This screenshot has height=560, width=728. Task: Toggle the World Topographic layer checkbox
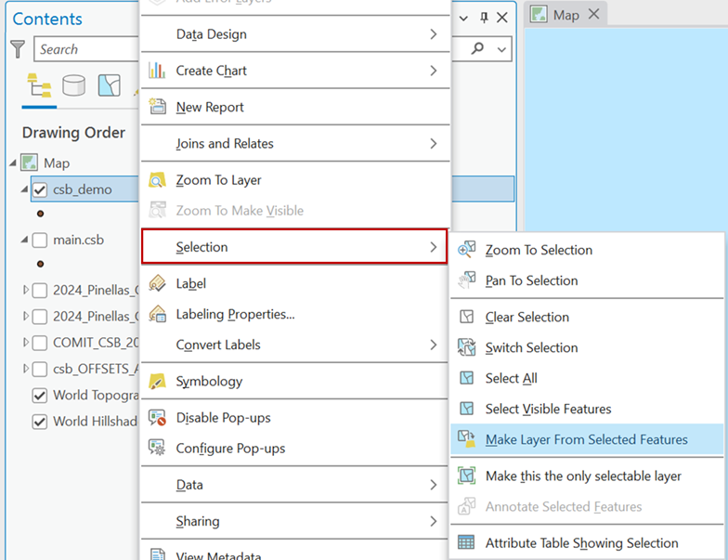click(x=40, y=395)
